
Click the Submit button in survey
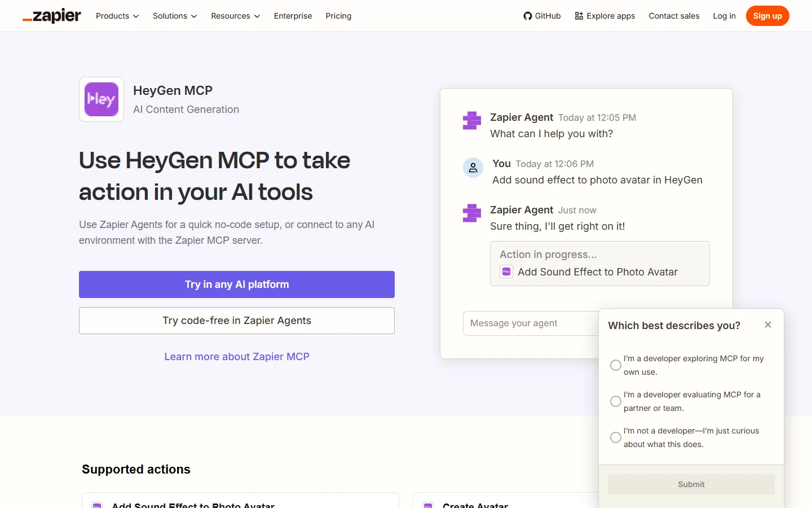(691, 484)
